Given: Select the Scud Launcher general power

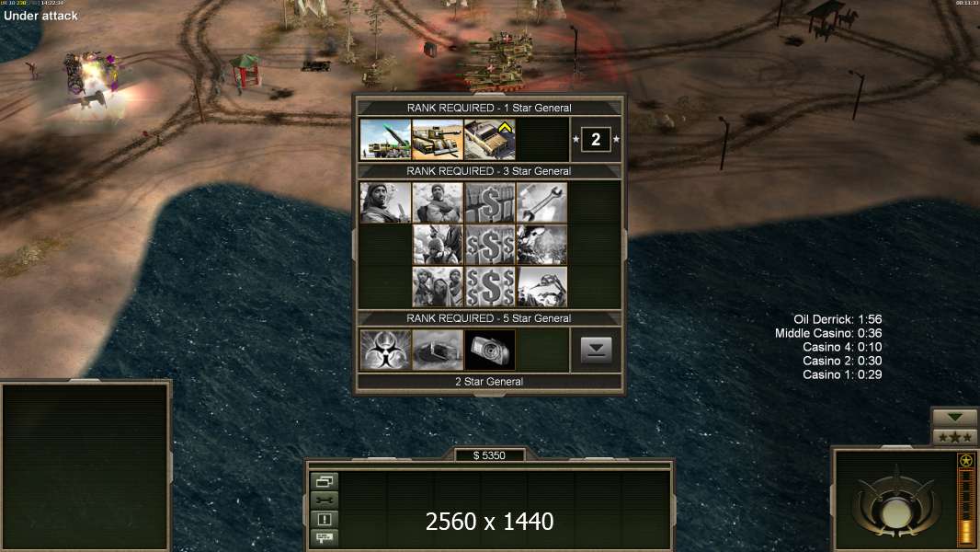Looking at the screenshot, I should point(385,140).
